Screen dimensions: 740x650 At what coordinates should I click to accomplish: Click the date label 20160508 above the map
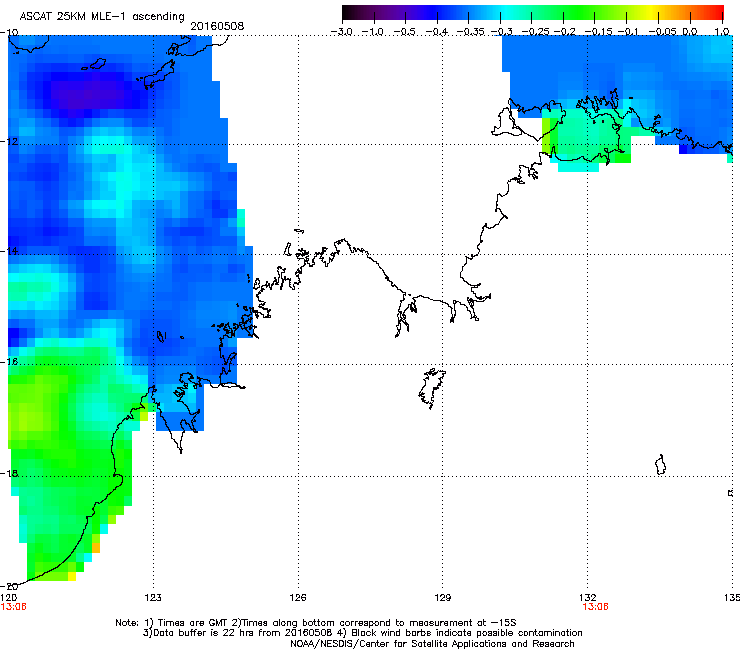coord(217,26)
